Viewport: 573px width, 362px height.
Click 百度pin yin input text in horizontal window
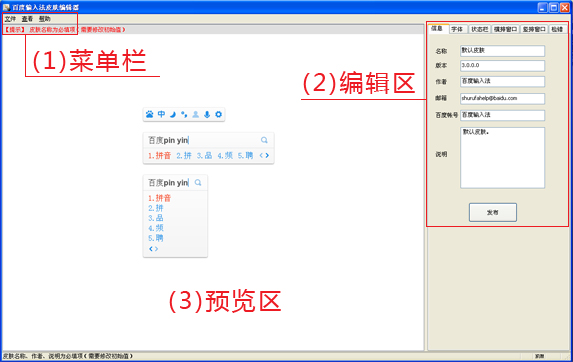(x=168, y=140)
